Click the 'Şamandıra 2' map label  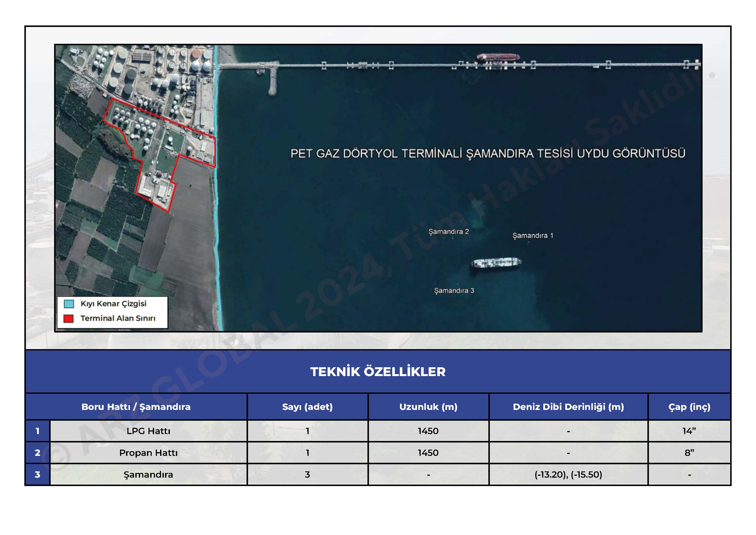(x=448, y=232)
